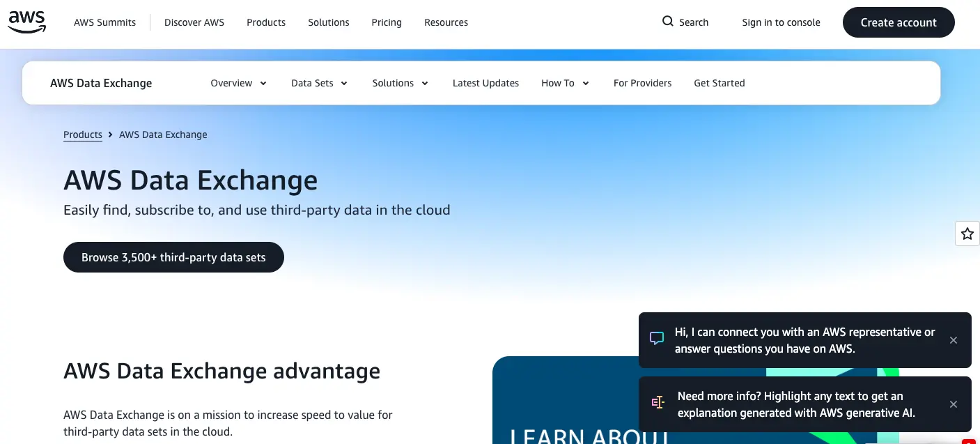
Task: Click Browse 3,500+ third-party data sets
Action: click(x=173, y=257)
